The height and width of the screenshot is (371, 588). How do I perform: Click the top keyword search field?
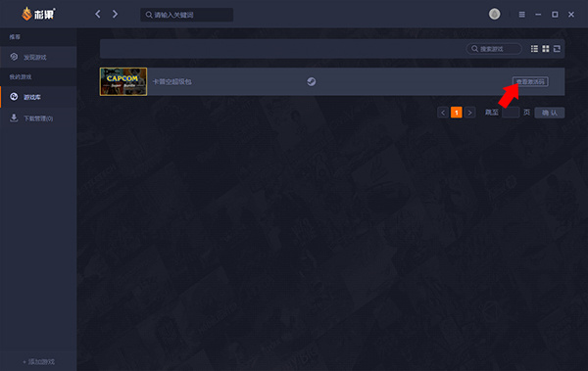tap(187, 15)
